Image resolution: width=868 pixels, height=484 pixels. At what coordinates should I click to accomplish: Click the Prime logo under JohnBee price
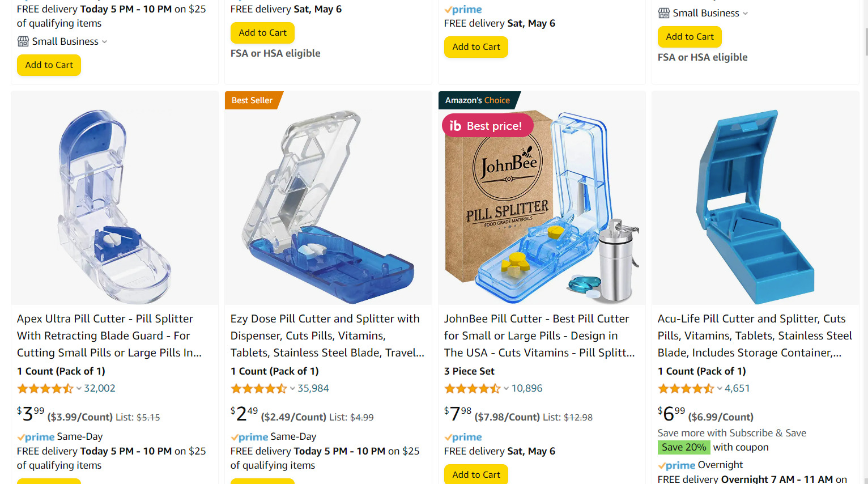tap(463, 437)
